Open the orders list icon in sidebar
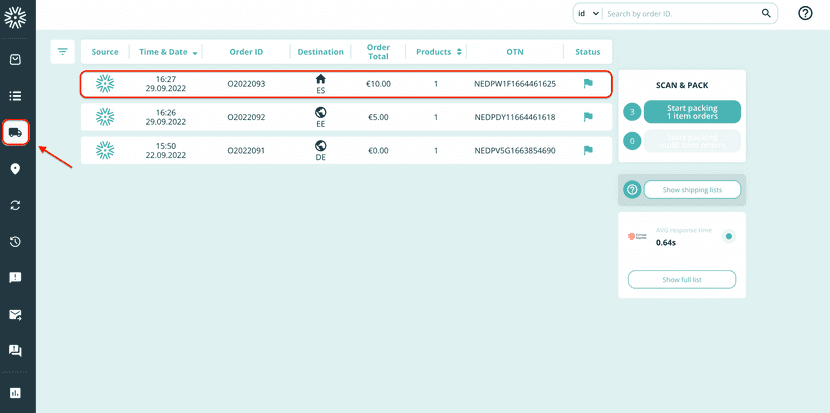Screen dimensions: 830x413 (16, 96)
